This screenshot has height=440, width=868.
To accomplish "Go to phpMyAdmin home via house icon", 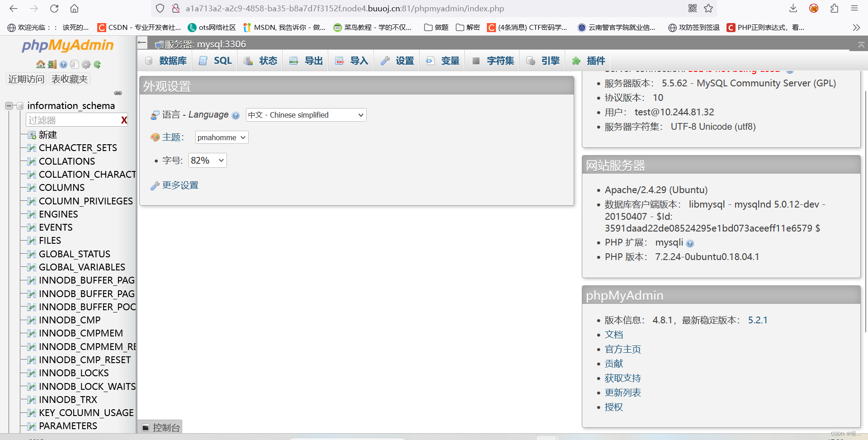I will click(x=41, y=64).
